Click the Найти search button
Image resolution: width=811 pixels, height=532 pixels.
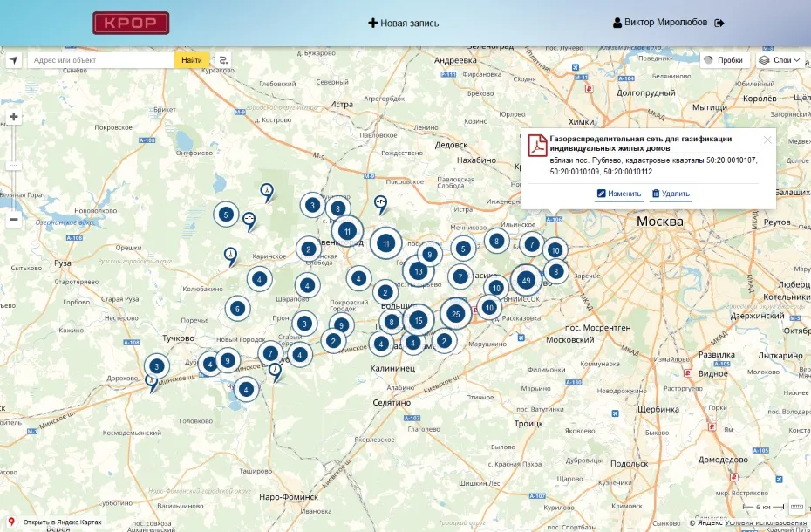click(x=192, y=60)
